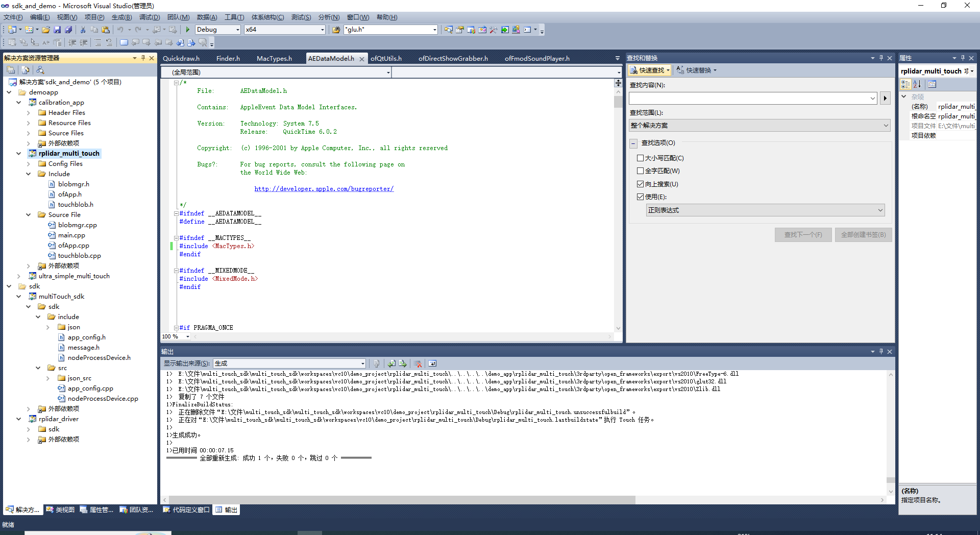The image size is (980, 535).
Task: Switch to the ofFmodSoundPlayer.h tab
Action: coord(537,59)
